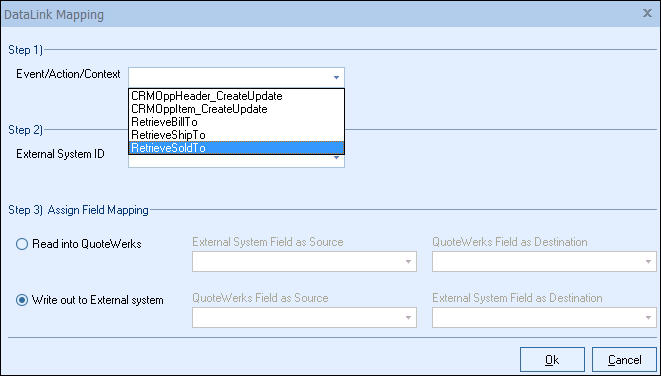Viewport: 661px width, 376px height.
Task: Open QuoteWerks Field as Source dropdown
Action: 304,317
